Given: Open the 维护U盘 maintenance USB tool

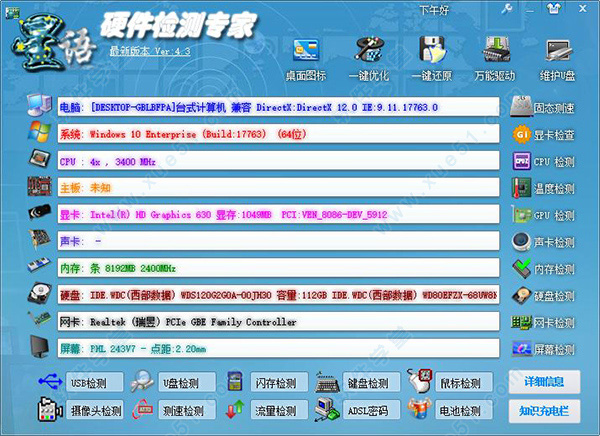Looking at the screenshot, I should tap(558, 59).
